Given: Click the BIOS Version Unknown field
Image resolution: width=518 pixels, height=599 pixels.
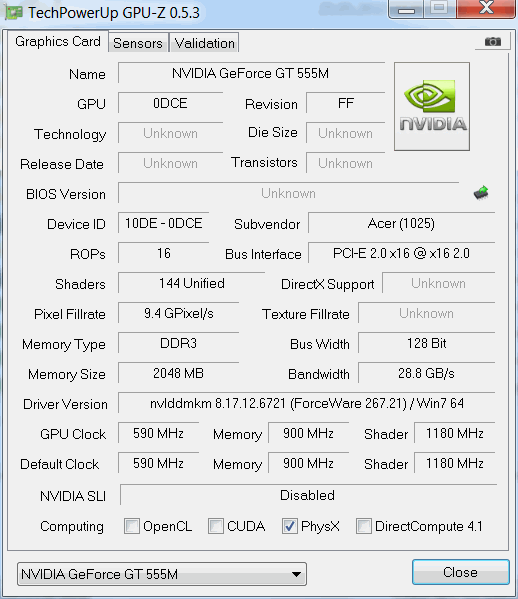Looking at the screenshot, I should tap(288, 193).
